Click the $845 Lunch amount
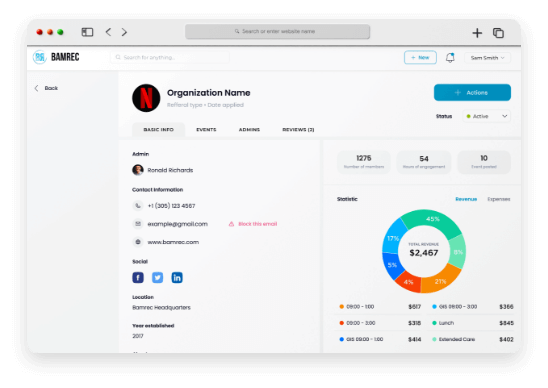 pos(506,323)
